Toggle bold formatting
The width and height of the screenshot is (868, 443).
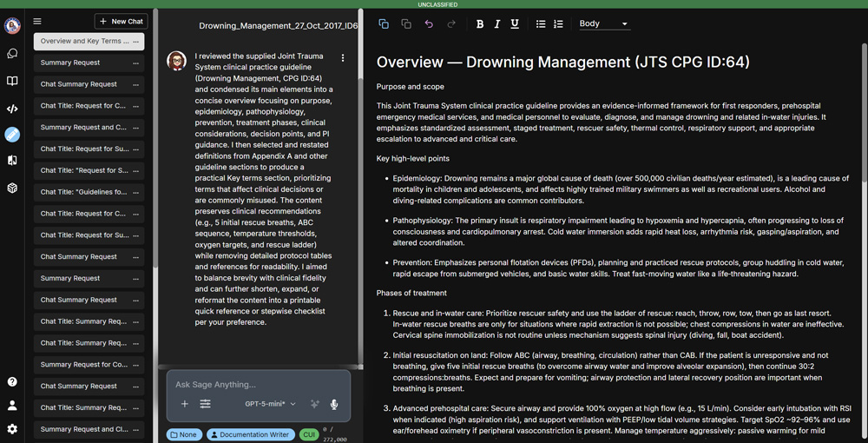[480, 24]
